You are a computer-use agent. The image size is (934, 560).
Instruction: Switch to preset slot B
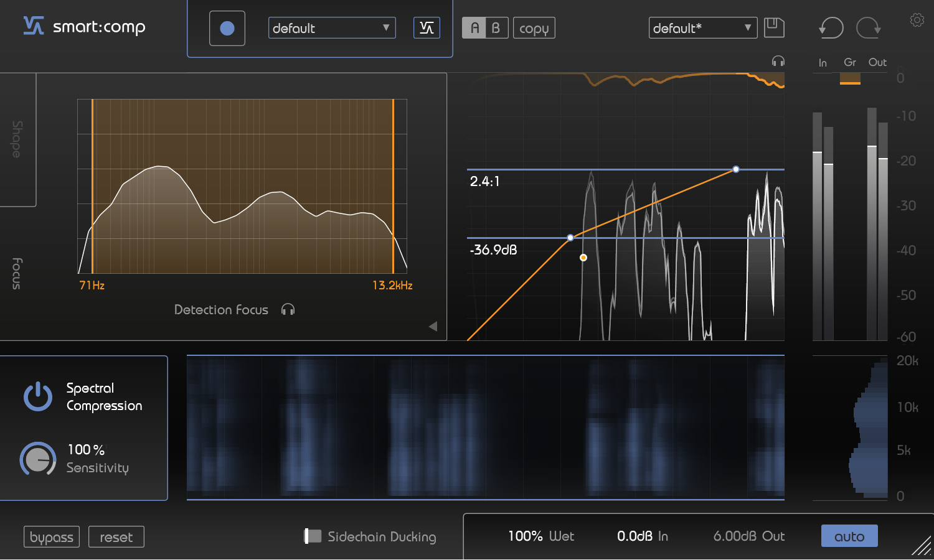click(x=496, y=27)
